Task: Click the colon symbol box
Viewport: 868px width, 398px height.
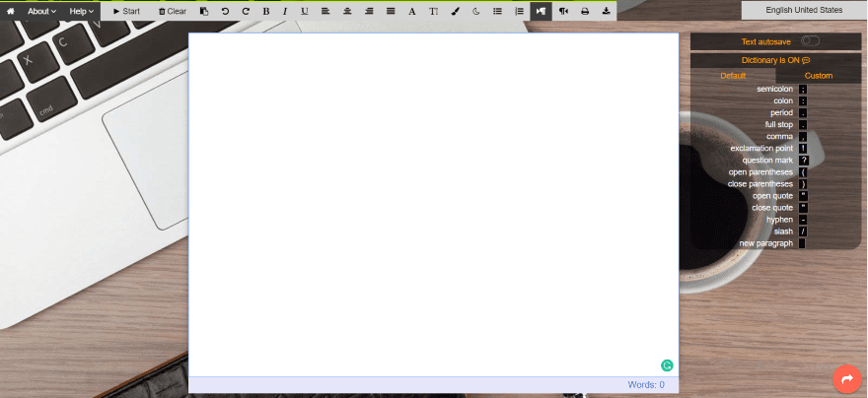Action: [x=803, y=101]
